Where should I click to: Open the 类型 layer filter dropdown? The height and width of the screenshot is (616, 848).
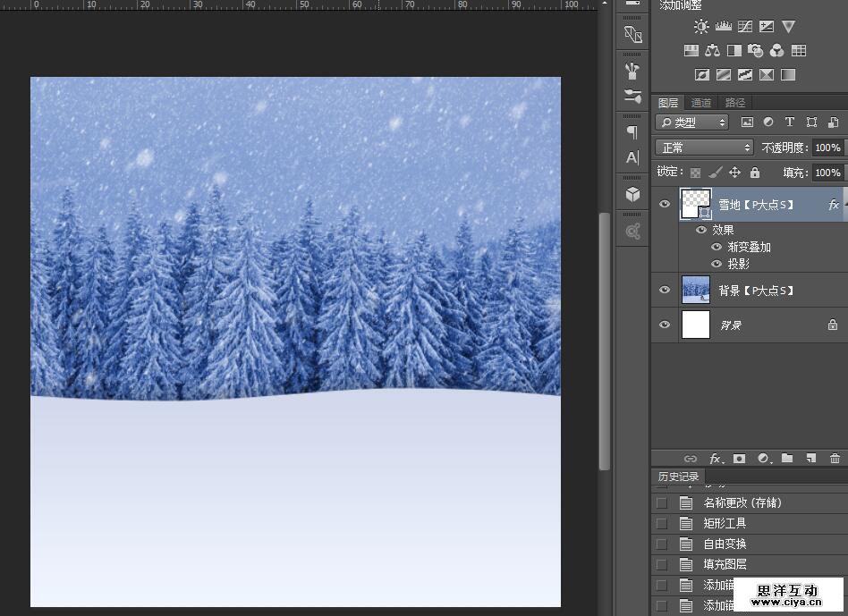(x=691, y=122)
